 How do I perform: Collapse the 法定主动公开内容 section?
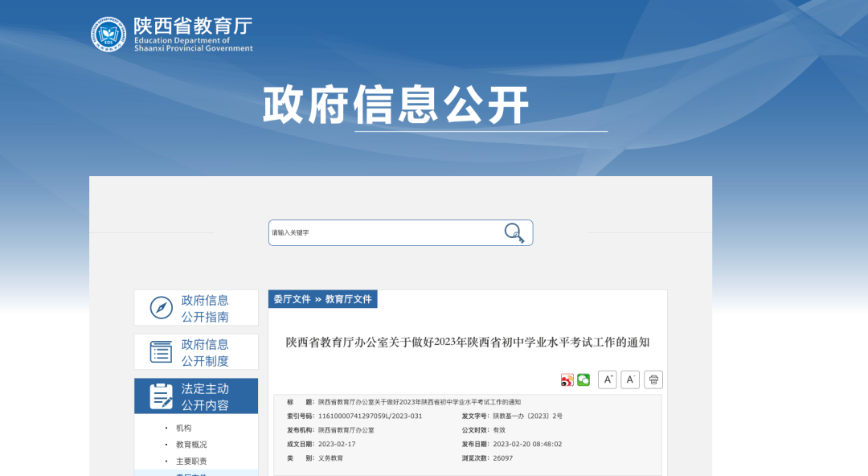[x=205, y=396]
